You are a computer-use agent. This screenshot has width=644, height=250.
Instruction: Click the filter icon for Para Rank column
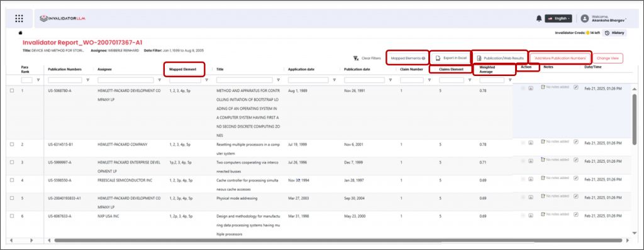[x=38, y=80]
